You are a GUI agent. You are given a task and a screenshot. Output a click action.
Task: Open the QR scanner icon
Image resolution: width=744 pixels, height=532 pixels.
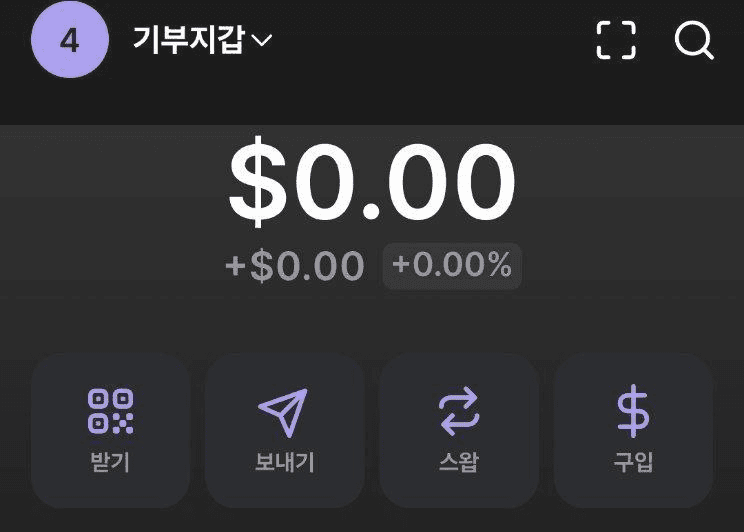pyautogui.click(x=616, y=40)
